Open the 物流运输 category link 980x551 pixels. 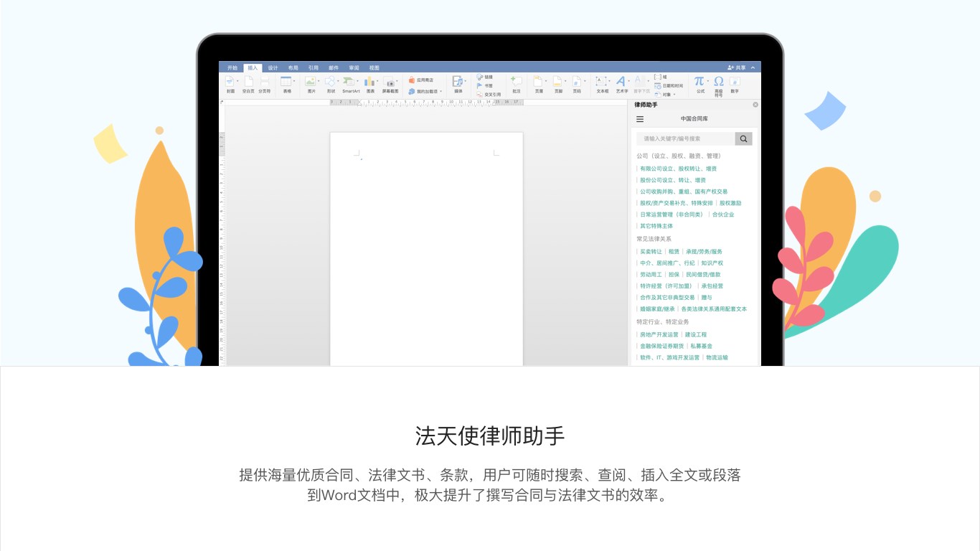click(x=717, y=358)
